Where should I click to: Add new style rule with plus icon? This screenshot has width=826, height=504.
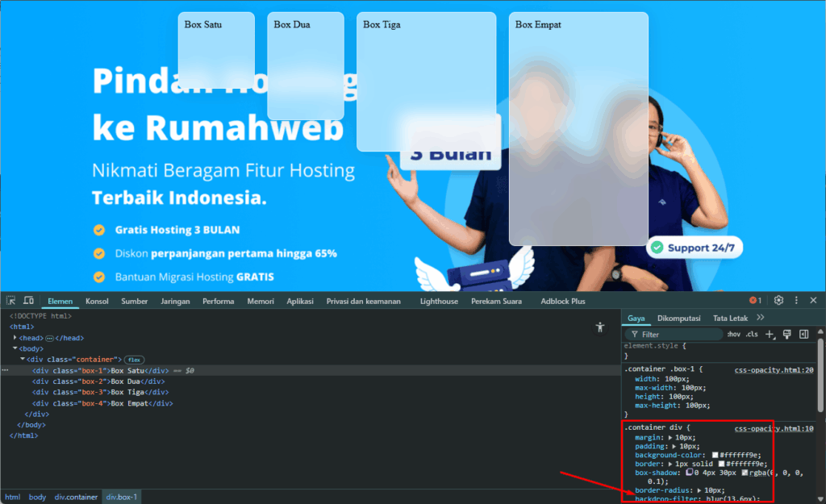pos(770,334)
